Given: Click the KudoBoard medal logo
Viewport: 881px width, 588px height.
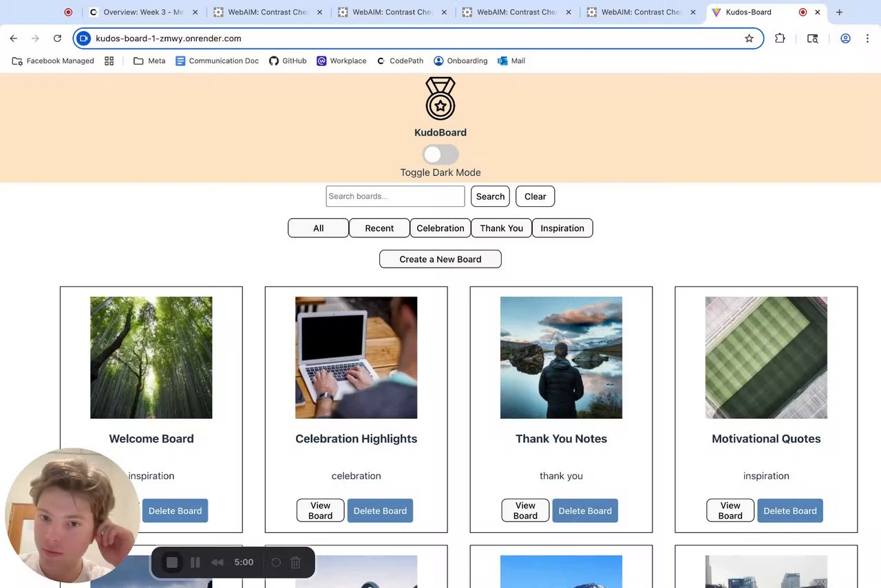Looking at the screenshot, I should (440, 98).
